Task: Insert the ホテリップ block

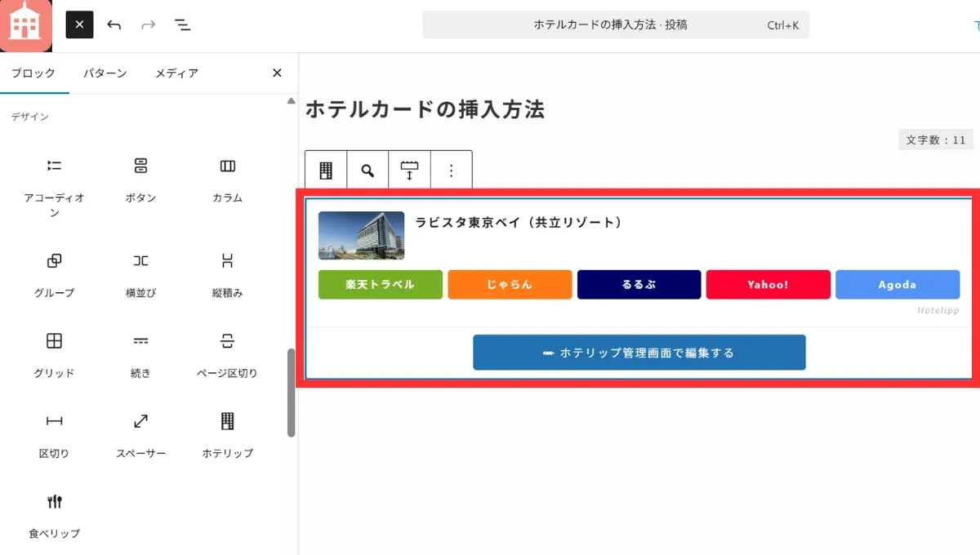Action: pyautogui.click(x=227, y=435)
